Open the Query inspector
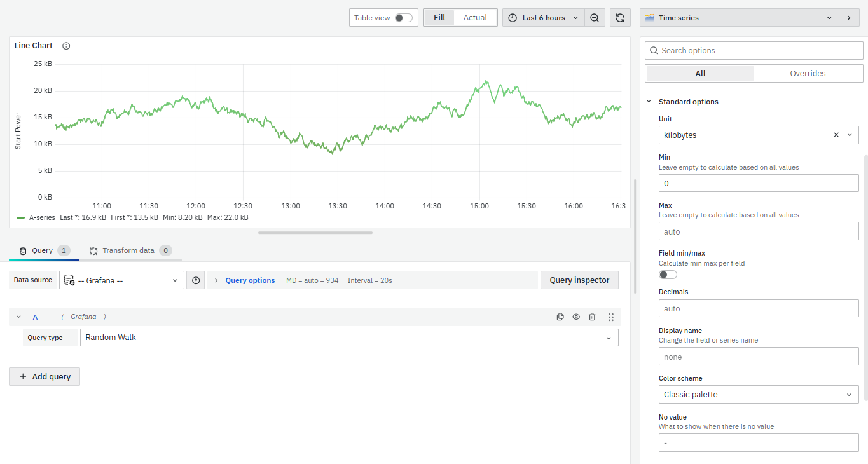The height and width of the screenshot is (464, 868). [x=579, y=280]
